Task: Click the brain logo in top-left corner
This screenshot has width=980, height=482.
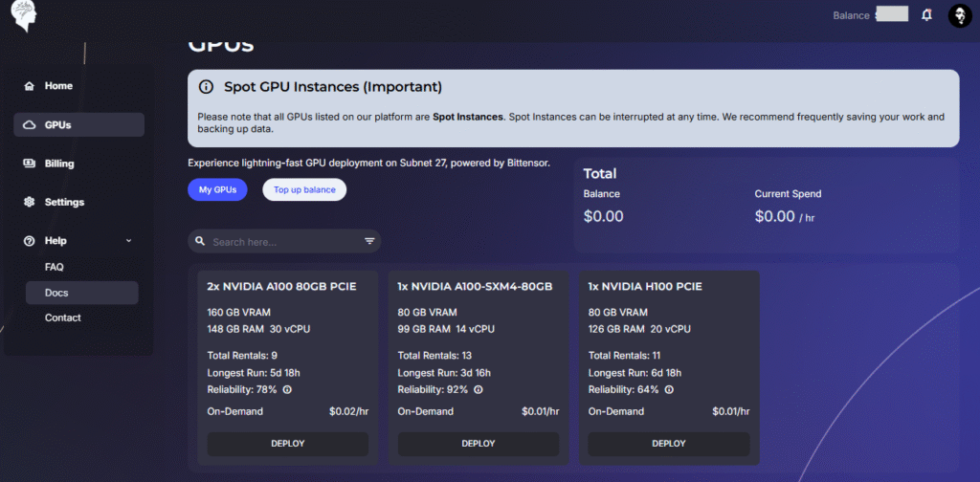Action: point(22,17)
